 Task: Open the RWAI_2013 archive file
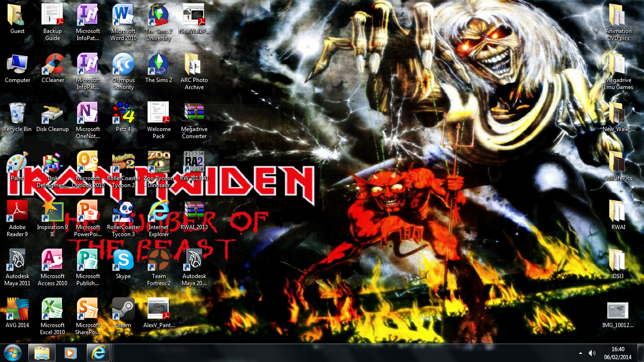[194, 216]
